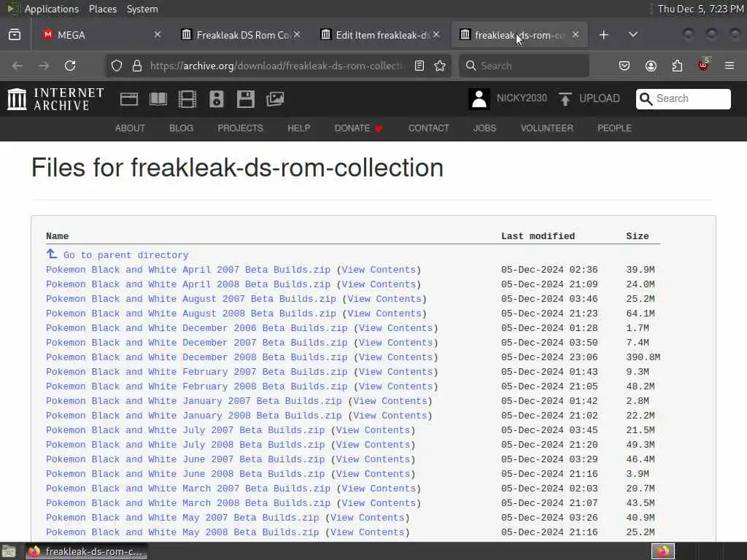This screenshot has height=560, width=747.
Task: View Contents of April 2008 Beta Builds
Action: click(x=379, y=284)
